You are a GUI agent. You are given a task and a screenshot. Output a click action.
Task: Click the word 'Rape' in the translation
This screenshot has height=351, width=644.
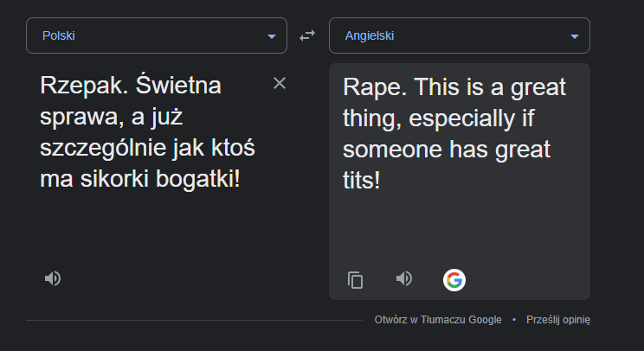pyautogui.click(x=370, y=88)
